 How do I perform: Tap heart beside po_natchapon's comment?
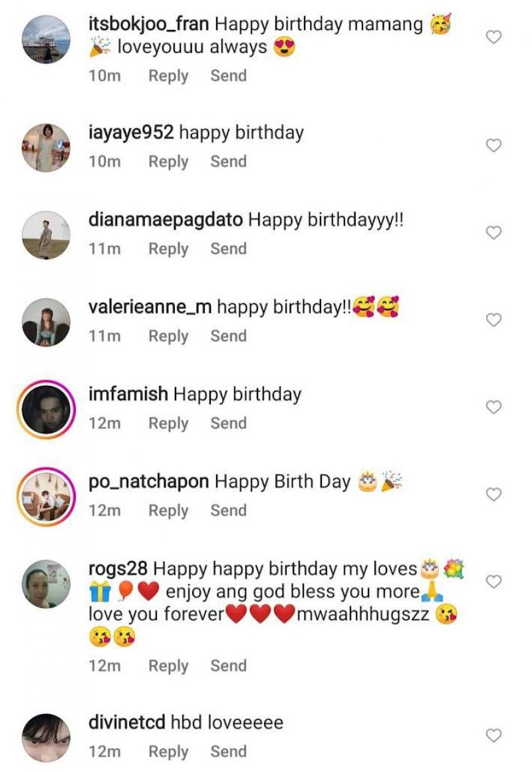pos(493,494)
